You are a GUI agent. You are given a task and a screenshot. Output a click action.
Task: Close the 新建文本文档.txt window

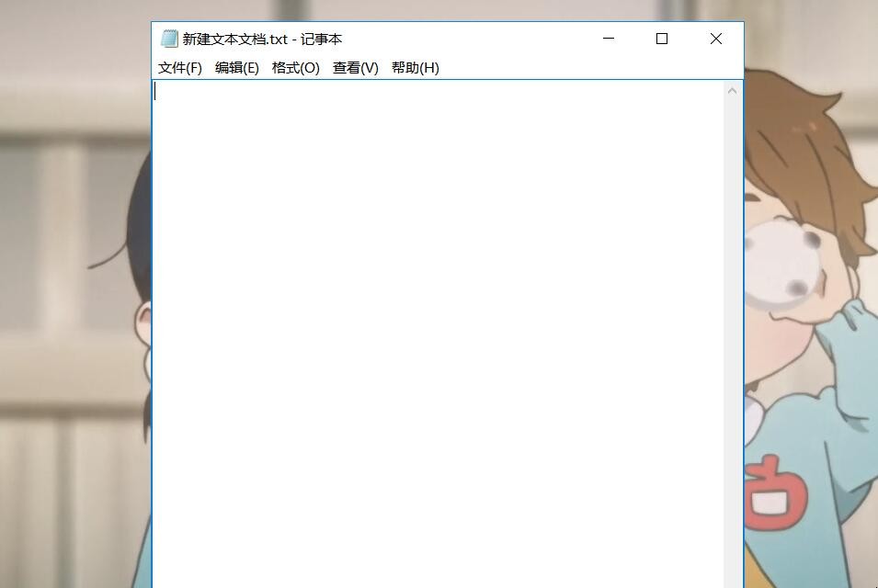tap(716, 39)
